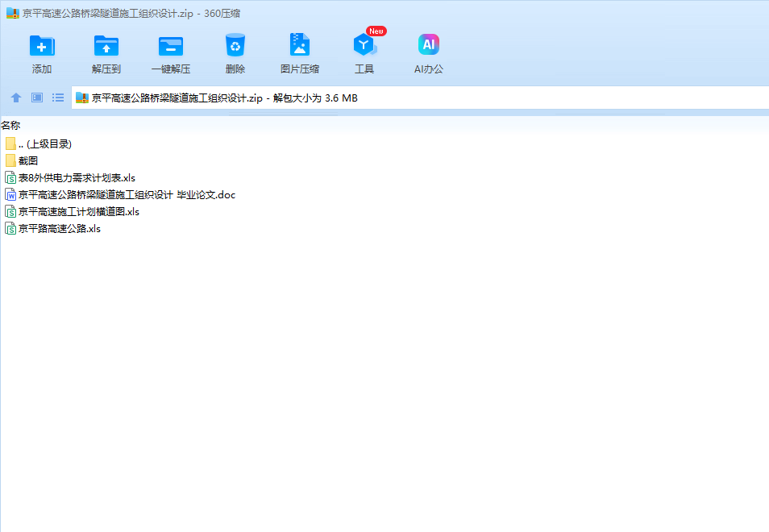Select file 表8外供电力需求计划表.xls

pyautogui.click(x=69, y=177)
